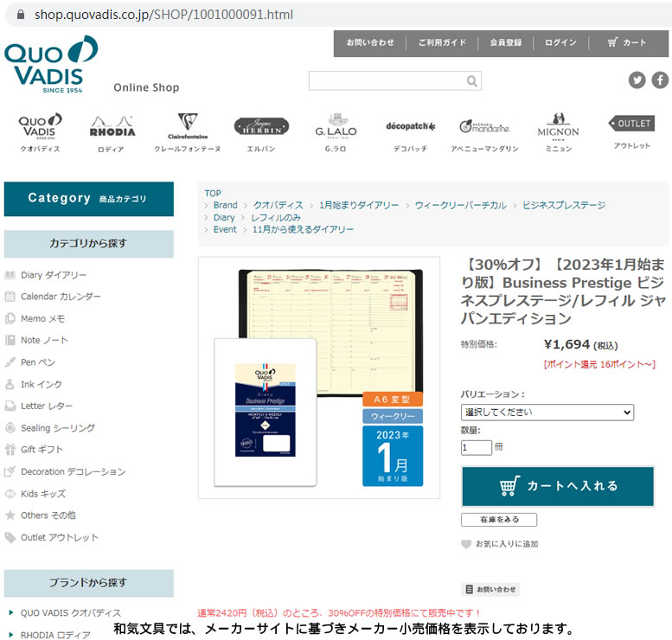672x640 pixels.
Task: Click Brand breadcrumb link
Action: click(x=226, y=205)
